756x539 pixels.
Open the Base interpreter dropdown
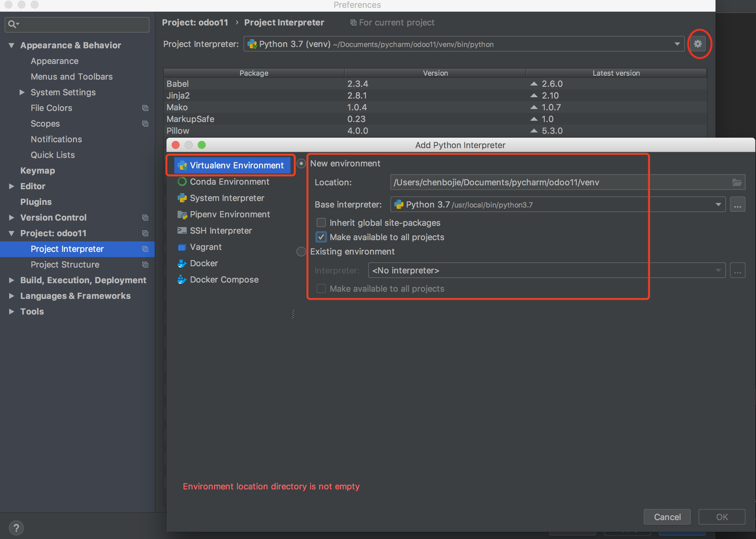(718, 205)
